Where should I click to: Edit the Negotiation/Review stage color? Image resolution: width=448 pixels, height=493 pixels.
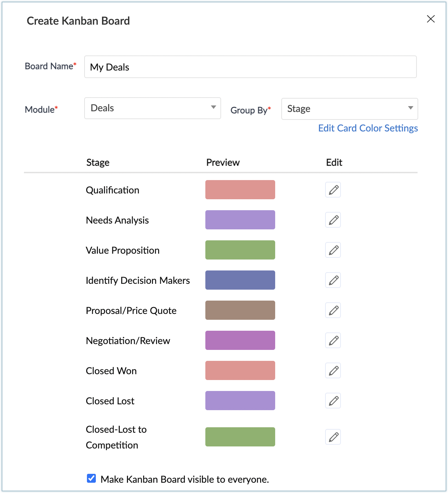click(x=333, y=340)
